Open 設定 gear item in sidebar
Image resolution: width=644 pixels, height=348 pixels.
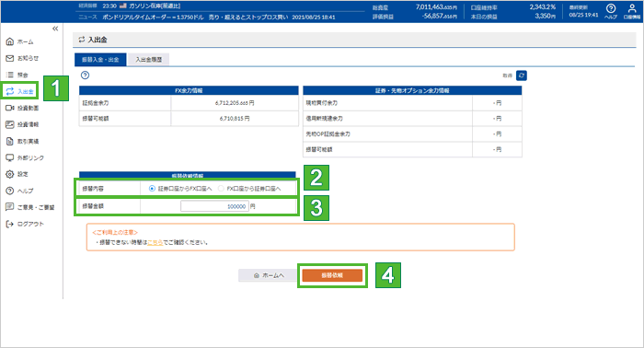point(17,174)
